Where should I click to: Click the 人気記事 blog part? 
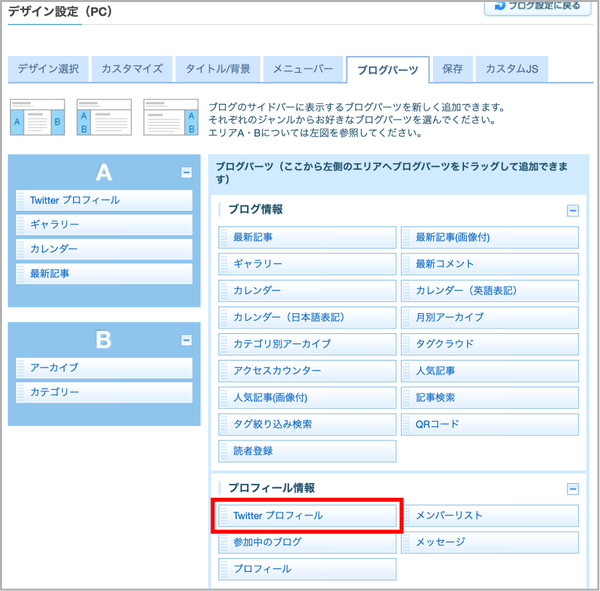[490, 371]
